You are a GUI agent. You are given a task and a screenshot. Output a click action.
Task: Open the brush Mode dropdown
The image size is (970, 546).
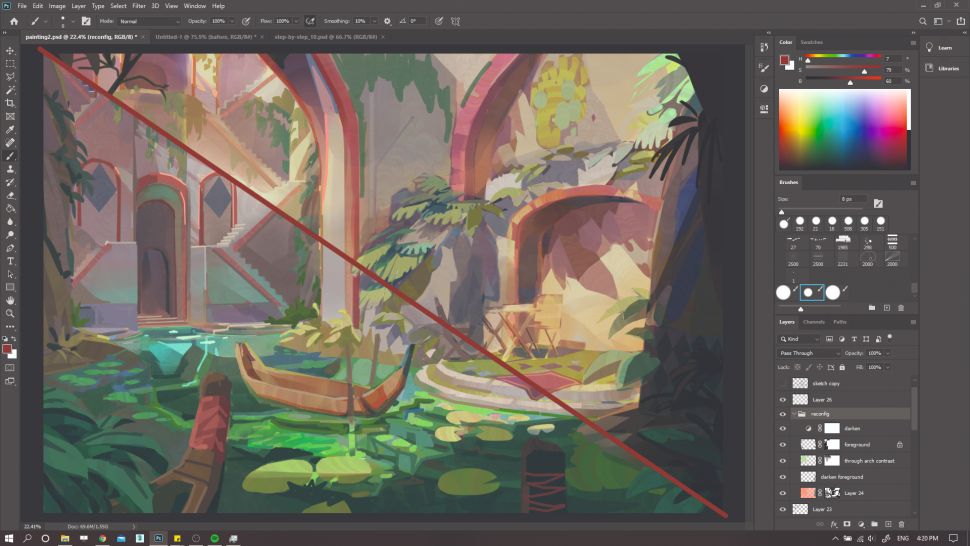pyautogui.click(x=147, y=20)
